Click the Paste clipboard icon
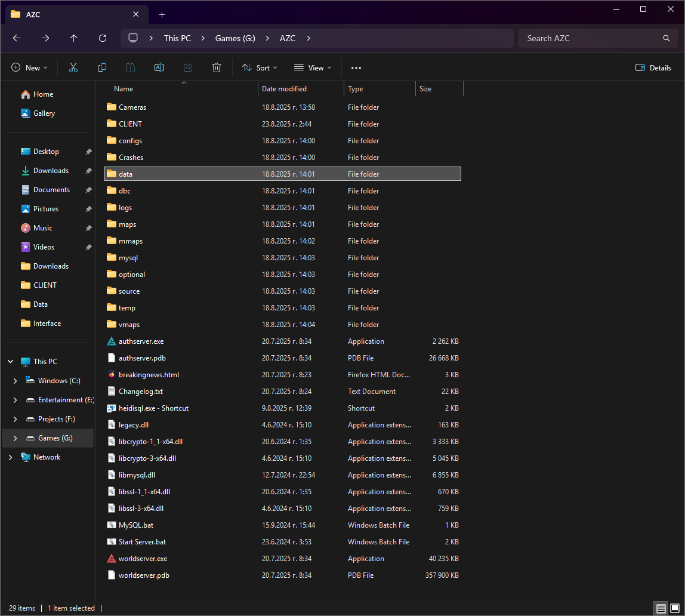This screenshot has width=685, height=616. [131, 67]
